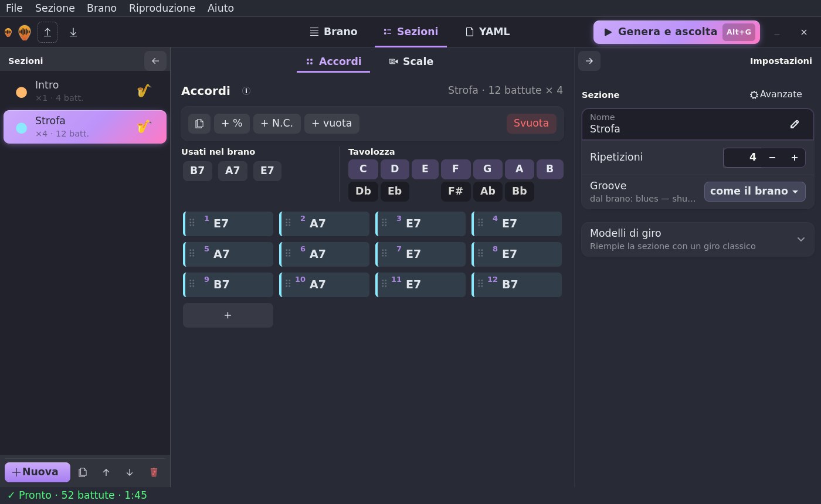
Task: Click the pencil icon to rename Strofa
Action: coord(795,124)
